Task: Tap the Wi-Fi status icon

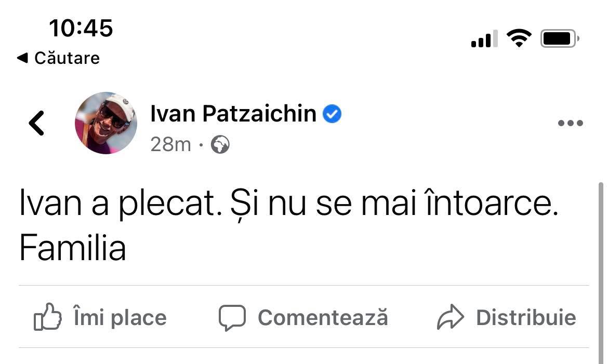Action: pyautogui.click(x=519, y=38)
